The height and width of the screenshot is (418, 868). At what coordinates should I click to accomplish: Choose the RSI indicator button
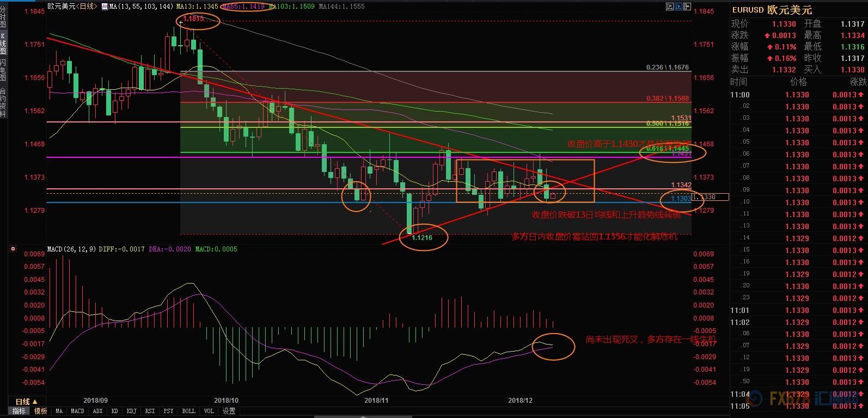point(150,411)
